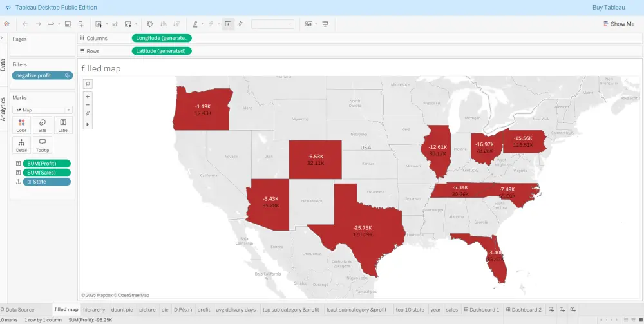Image resolution: width=644 pixels, height=324 pixels.
Task: Click the Color card in Marks
Action: tap(21, 125)
